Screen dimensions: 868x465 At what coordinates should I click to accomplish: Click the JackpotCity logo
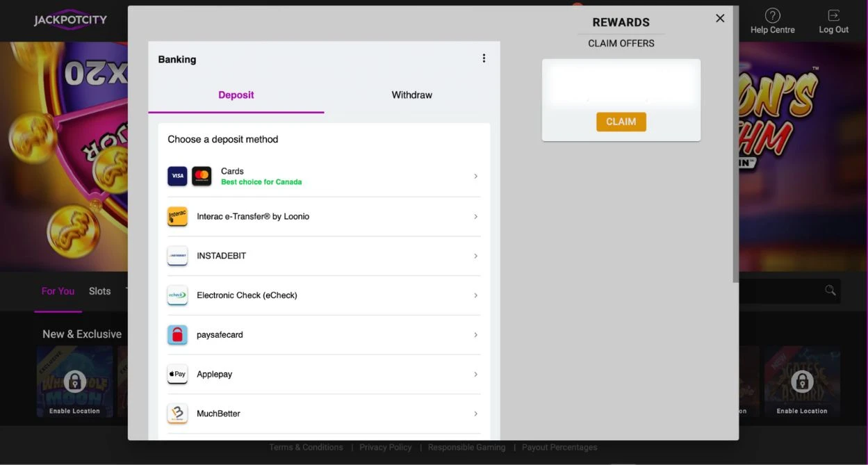(70, 19)
